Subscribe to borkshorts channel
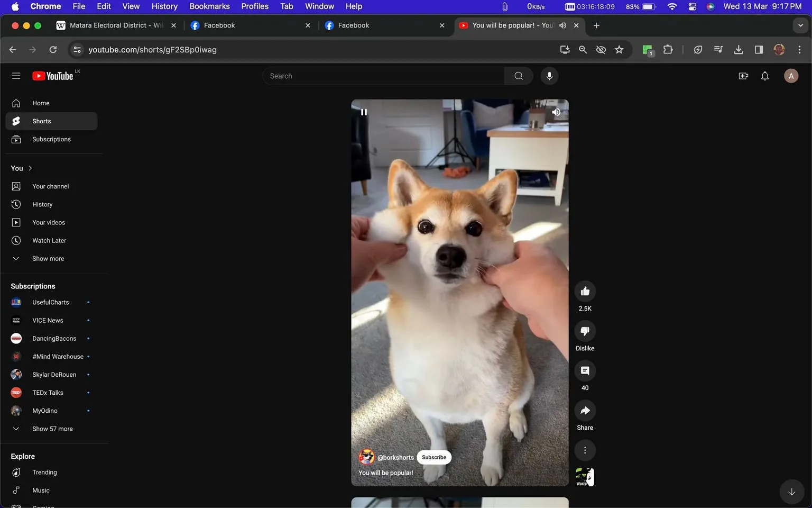 tap(433, 457)
